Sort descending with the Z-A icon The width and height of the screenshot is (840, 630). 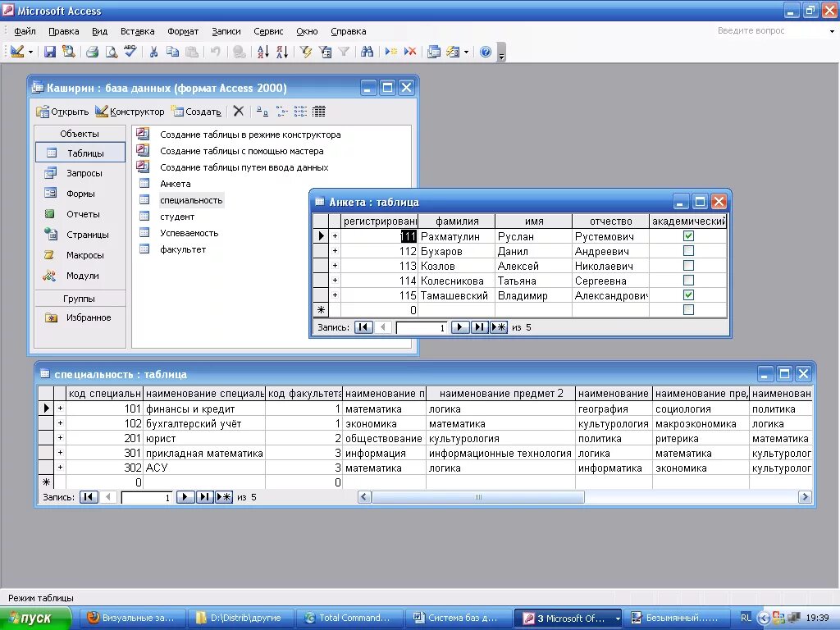point(282,52)
